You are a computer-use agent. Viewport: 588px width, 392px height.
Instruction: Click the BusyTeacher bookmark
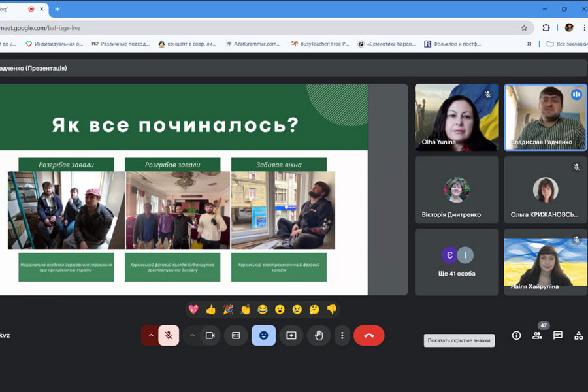(x=319, y=44)
